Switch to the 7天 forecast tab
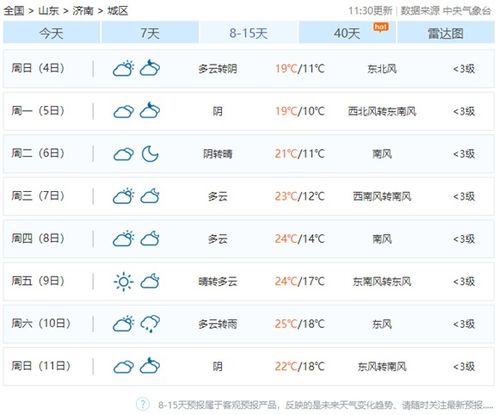Viewport: 499px width, 415px height. [x=150, y=33]
